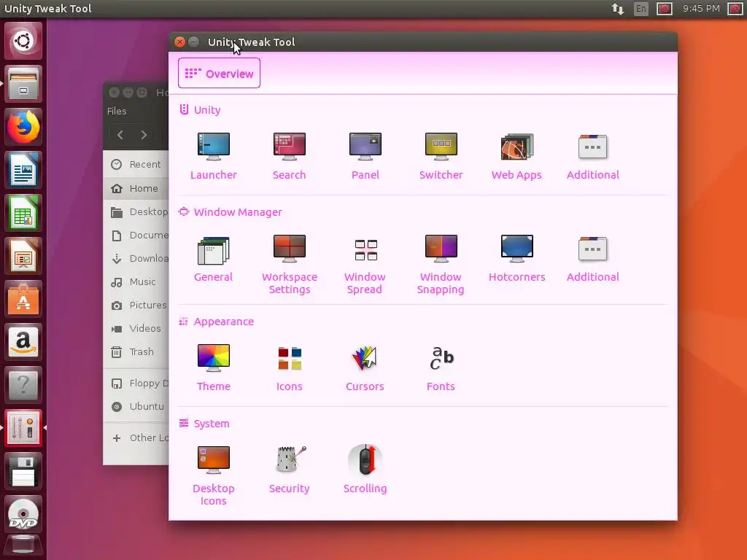Launch LibreOffice Impress from launcher
Viewport: 747px width, 560px height.
coord(23,256)
